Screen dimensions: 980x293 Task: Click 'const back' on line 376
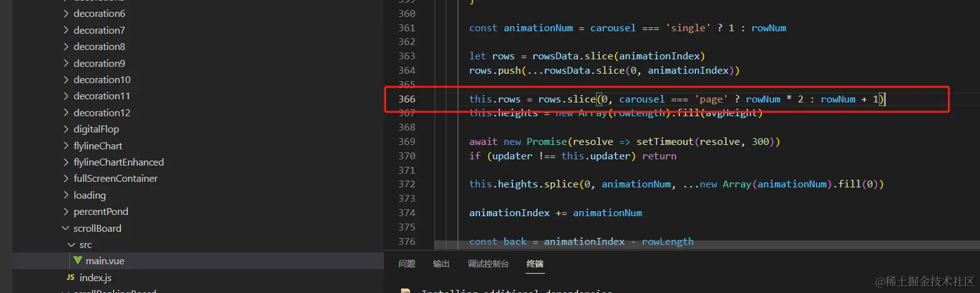click(498, 241)
